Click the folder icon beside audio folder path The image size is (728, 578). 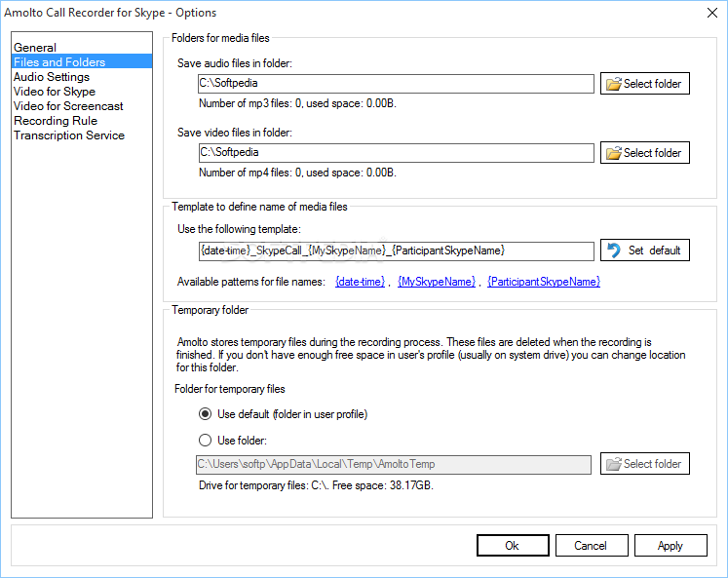click(613, 84)
